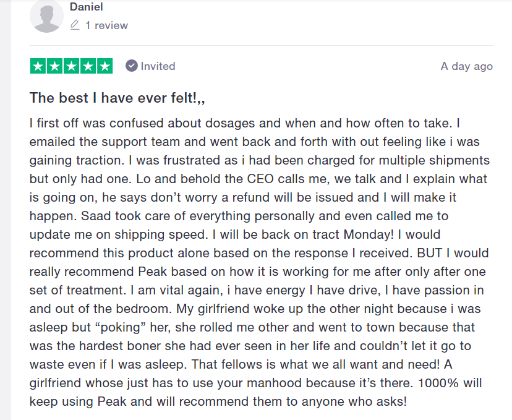Click the last line of the review

tap(218, 401)
